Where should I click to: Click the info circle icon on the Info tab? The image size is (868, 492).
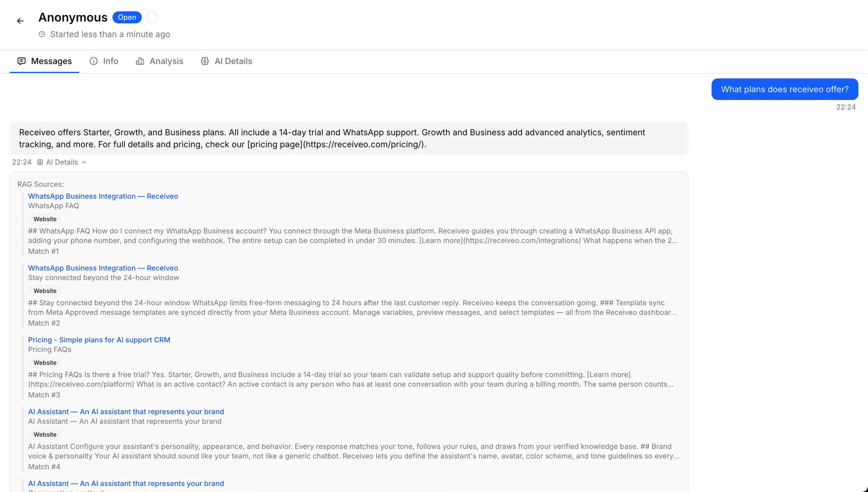94,61
